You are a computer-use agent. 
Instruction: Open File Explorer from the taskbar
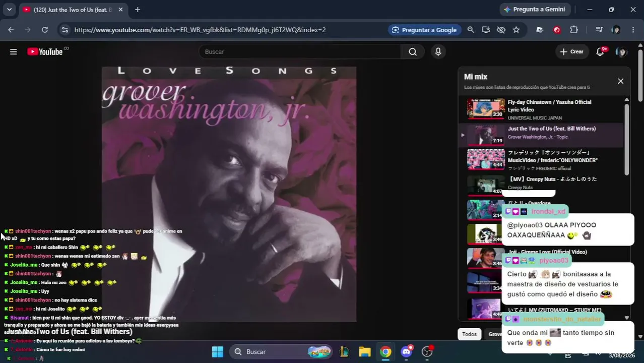(x=365, y=351)
